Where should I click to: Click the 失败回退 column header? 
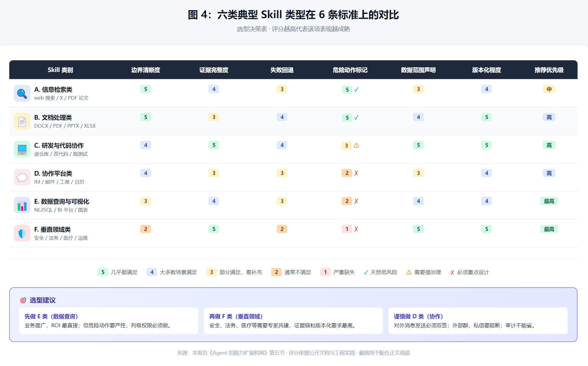point(282,70)
